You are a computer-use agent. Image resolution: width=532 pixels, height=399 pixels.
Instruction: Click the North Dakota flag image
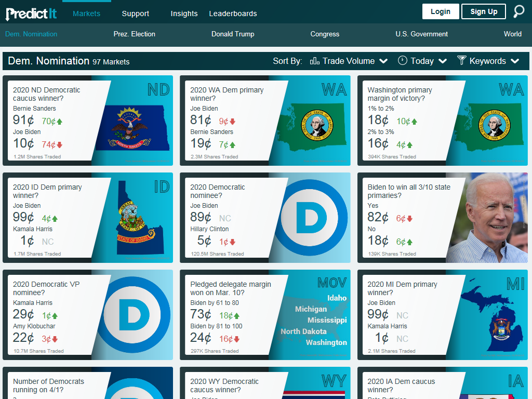(x=132, y=128)
